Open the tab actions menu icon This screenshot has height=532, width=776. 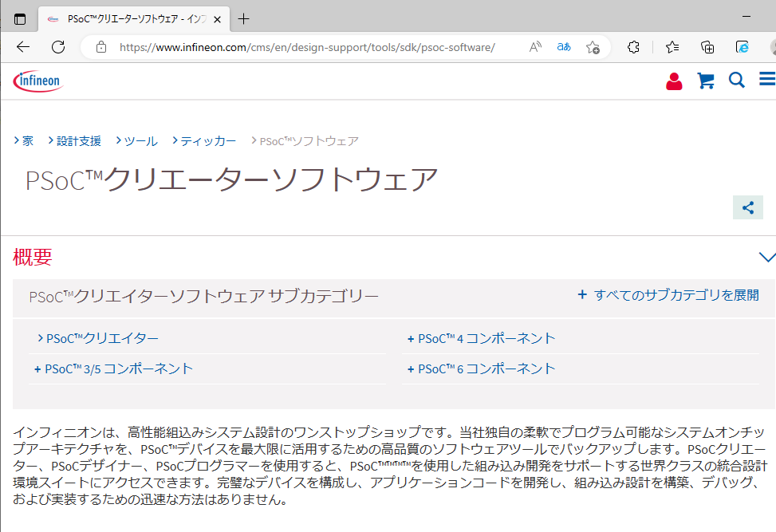(x=20, y=19)
